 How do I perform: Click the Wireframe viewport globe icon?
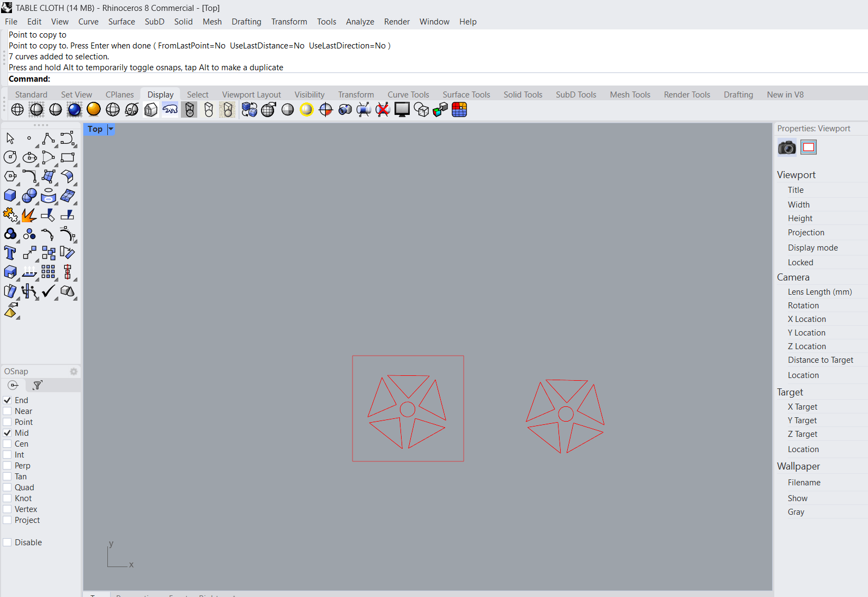tap(17, 109)
